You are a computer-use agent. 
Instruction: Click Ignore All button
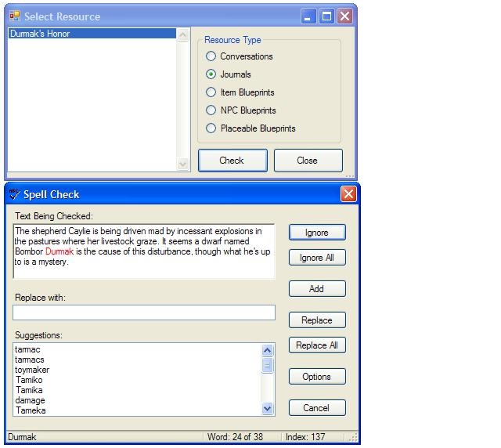point(316,258)
